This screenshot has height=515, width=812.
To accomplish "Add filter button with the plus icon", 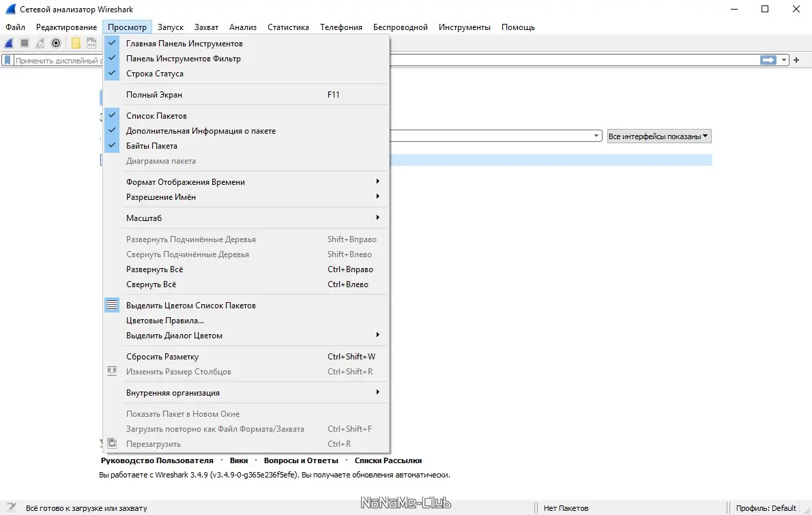I will click(x=796, y=60).
